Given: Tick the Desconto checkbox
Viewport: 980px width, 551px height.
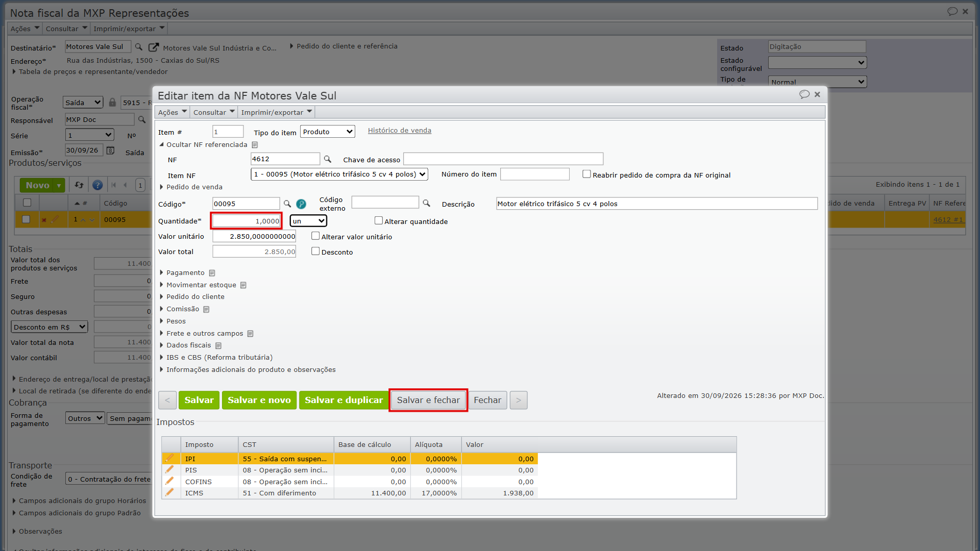Looking at the screenshot, I should tap(315, 252).
